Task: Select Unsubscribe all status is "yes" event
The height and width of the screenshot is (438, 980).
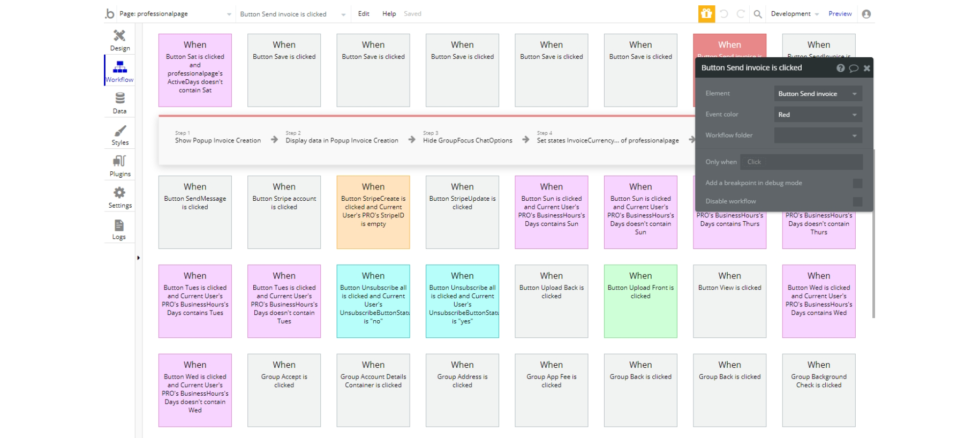Action: (x=462, y=301)
